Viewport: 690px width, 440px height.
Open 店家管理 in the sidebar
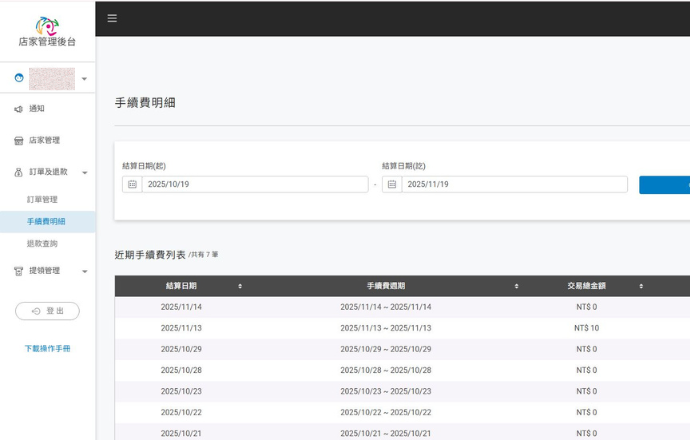44,141
